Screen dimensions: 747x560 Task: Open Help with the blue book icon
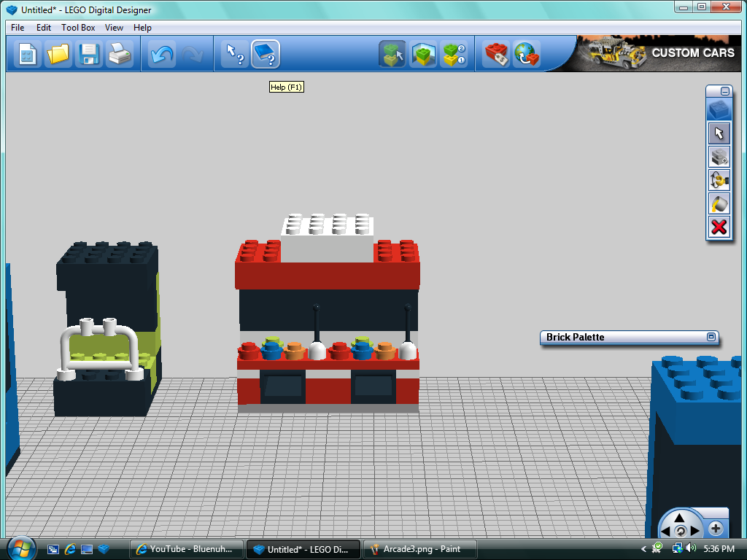coord(266,54)
